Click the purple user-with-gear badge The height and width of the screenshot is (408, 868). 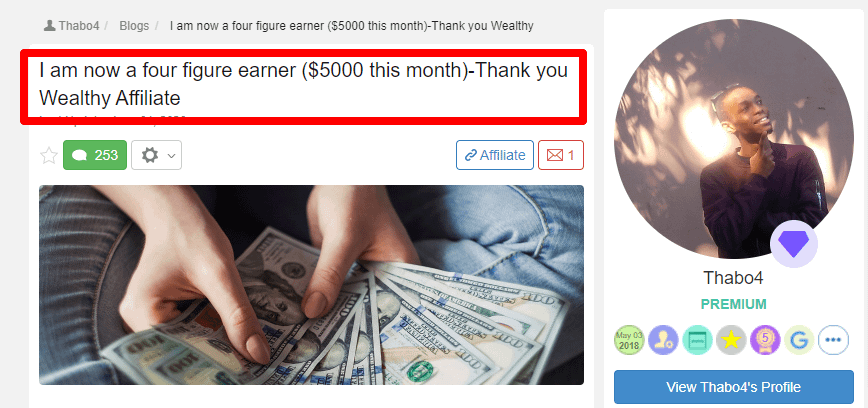[x=663, y=340]
